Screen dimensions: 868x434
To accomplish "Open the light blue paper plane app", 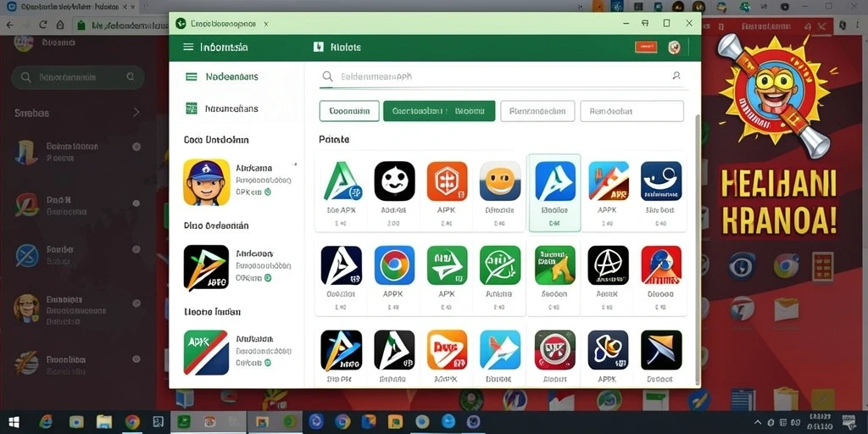I will tap(500, 350).
